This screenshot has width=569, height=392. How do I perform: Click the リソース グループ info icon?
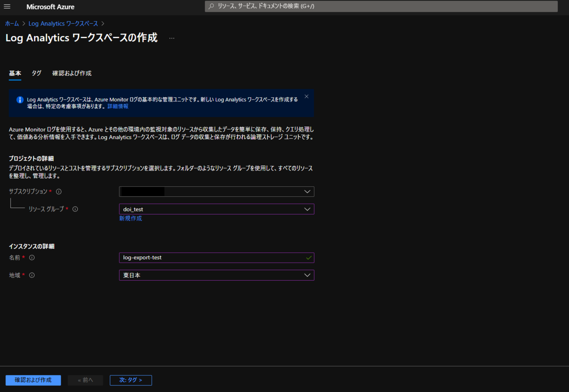click(75, 209)
